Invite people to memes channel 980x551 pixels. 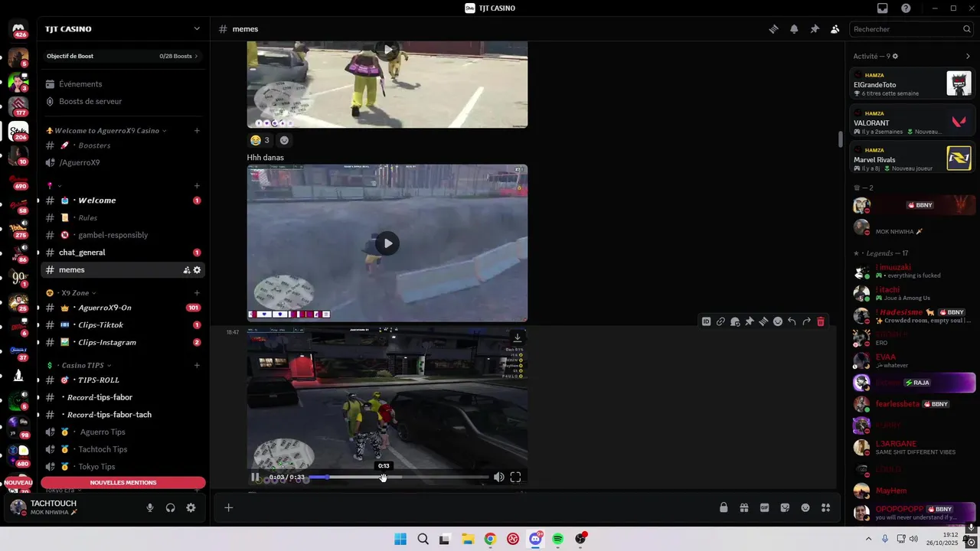pos(186,270)
